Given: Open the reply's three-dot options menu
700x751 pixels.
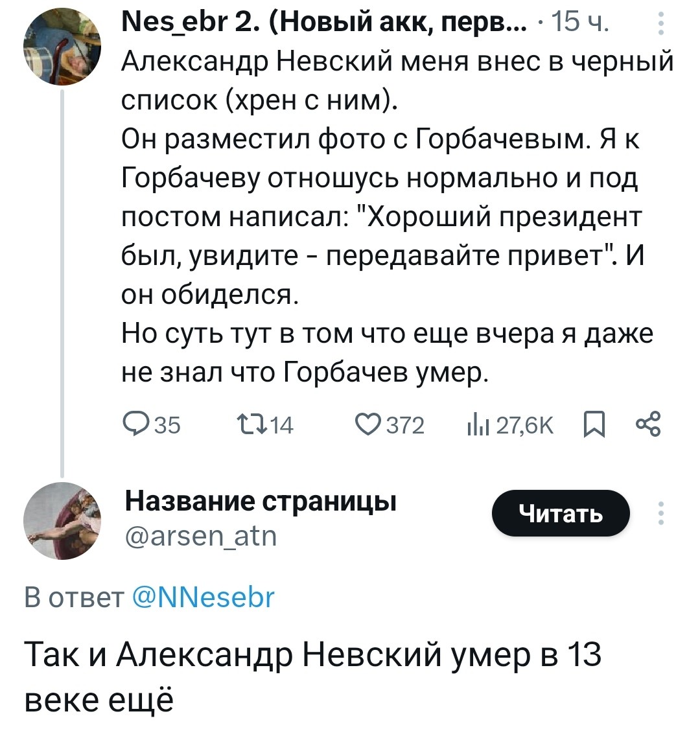Looking at the screenshot, I should click(x=662, y=512).
